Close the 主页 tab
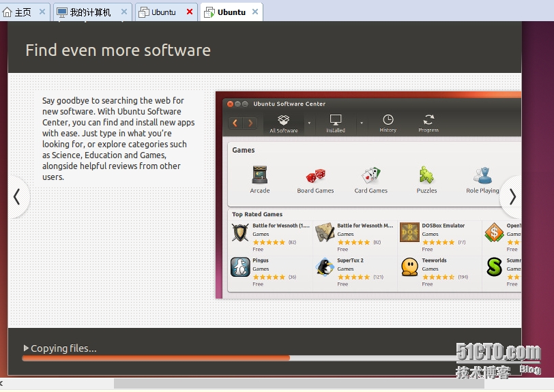This screenshot has width=554, height=392. (x=42, y=12)
